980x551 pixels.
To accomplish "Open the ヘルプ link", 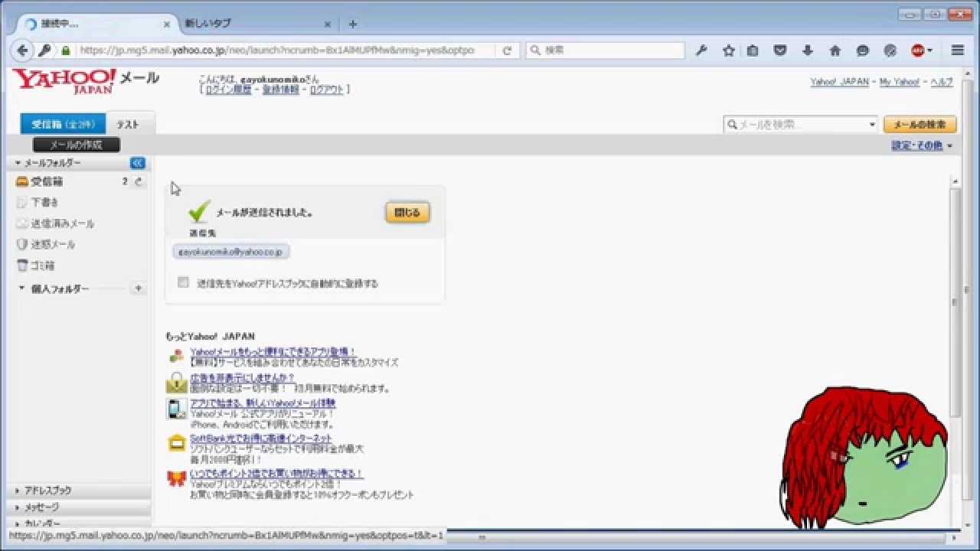I will click(941, 82).
